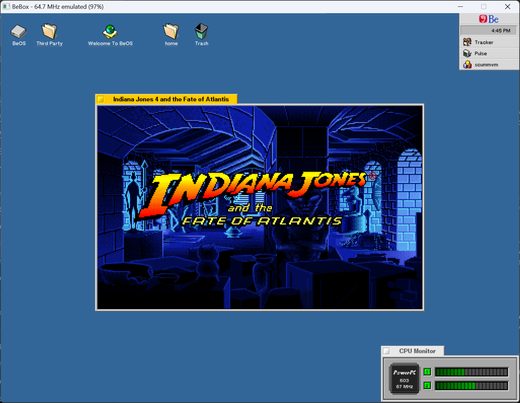Screen dimensions: 520x403
Task: Click the Pulse app icon in the Deskbar
Action: 467,53
